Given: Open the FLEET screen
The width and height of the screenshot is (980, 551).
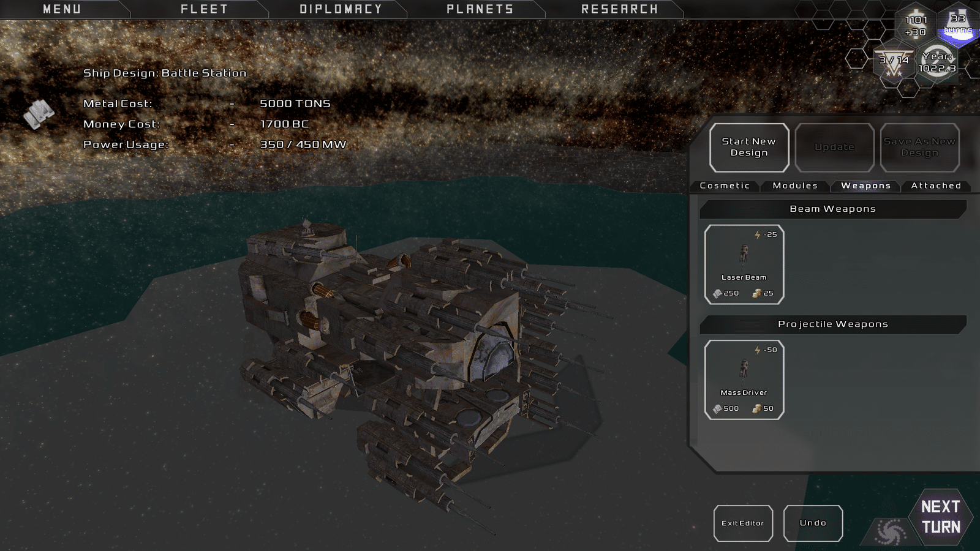Looking at the screenshot, I should tap(204, 9).
